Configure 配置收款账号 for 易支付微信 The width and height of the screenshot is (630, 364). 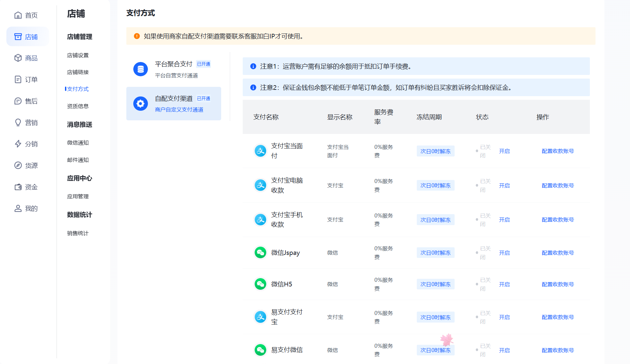click(558, 350)
